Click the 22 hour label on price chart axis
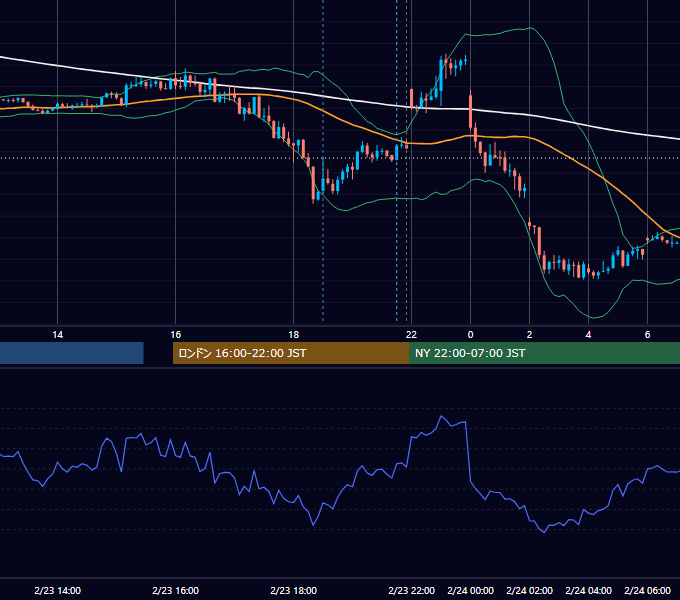Screen dimensions: 680x600 tap(411, 335)
